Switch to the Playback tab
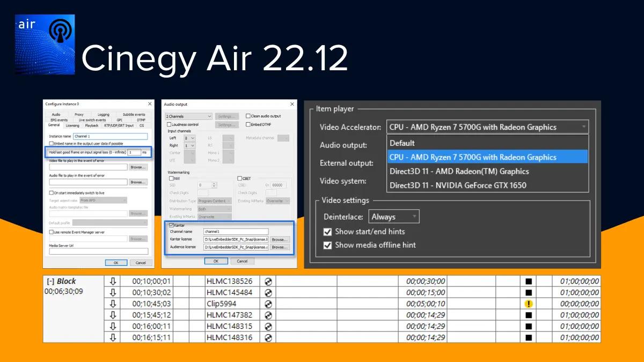 (91, 125)
